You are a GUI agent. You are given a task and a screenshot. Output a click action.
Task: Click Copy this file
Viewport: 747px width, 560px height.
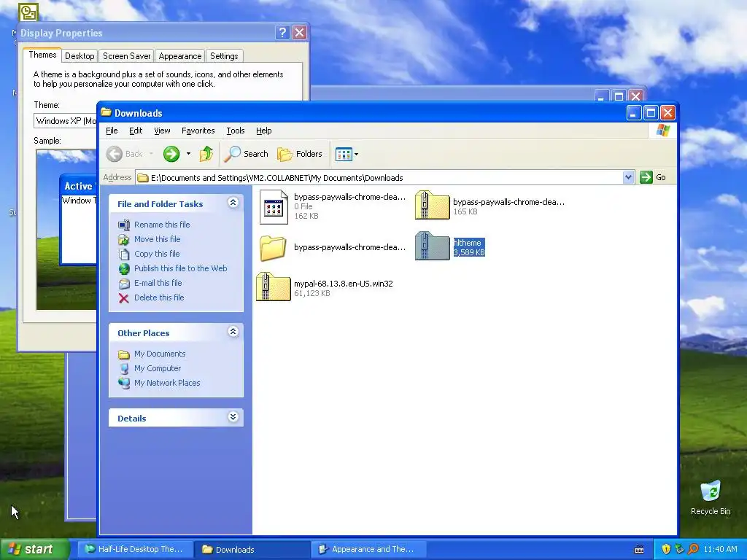click(x=157, y=254)
